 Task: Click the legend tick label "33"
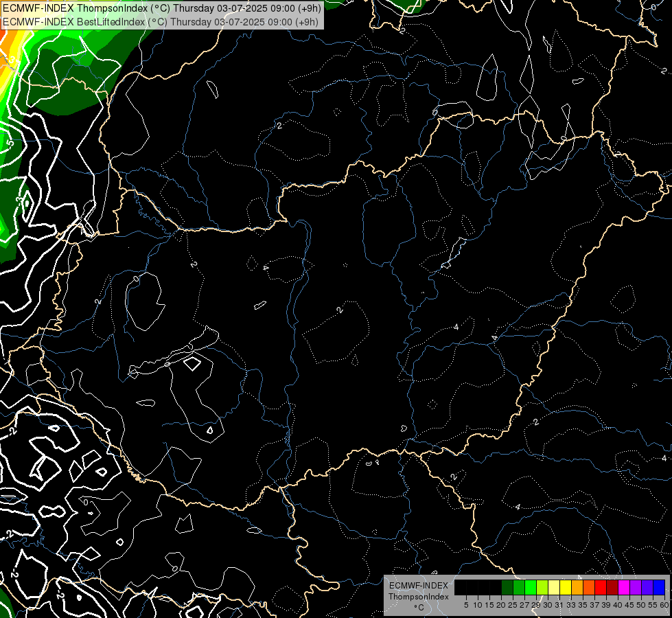coord(571,605)
